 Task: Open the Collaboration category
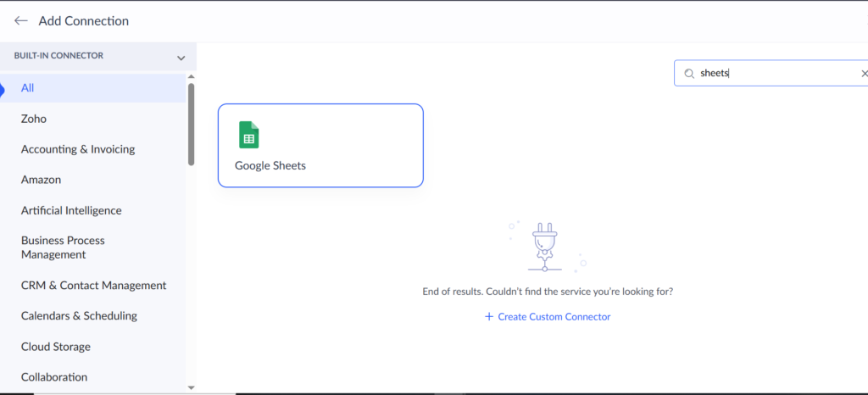pyautogui.click(x=54, y=377)
